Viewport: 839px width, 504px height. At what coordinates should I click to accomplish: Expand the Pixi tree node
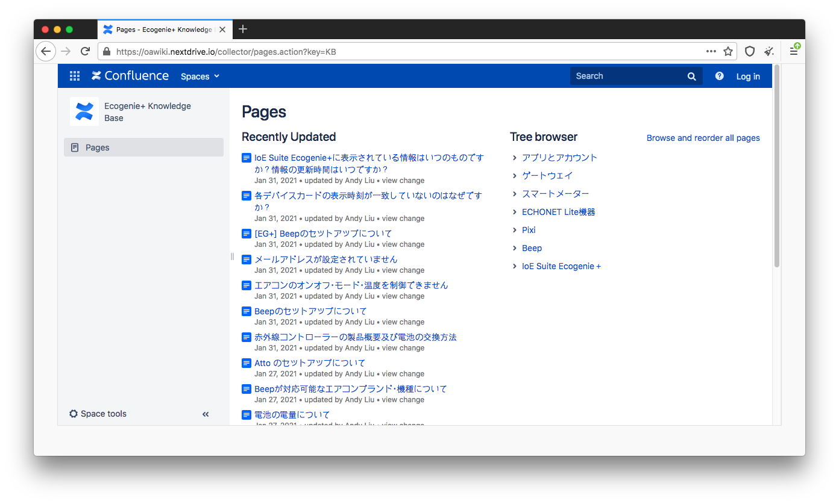(x=515, y=230)
